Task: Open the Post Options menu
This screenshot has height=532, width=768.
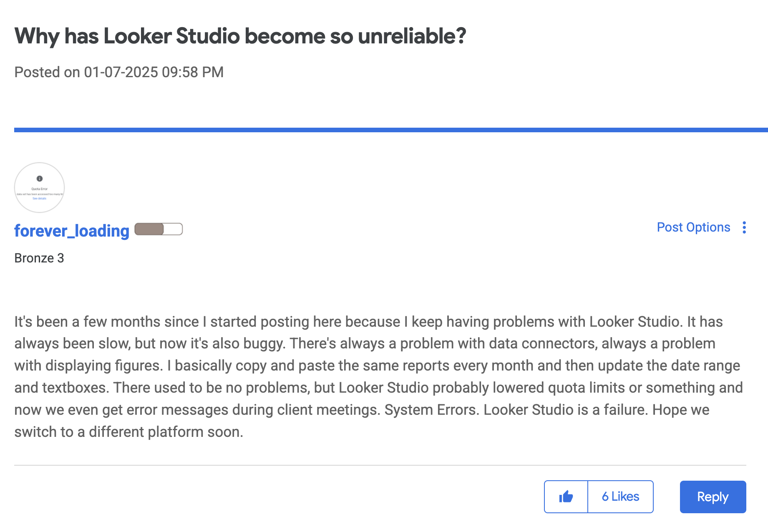Action: tap(693, 227)
